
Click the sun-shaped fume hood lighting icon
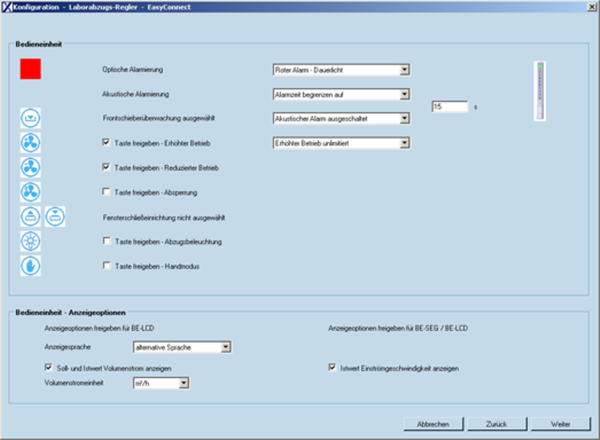tap(31, 241)
